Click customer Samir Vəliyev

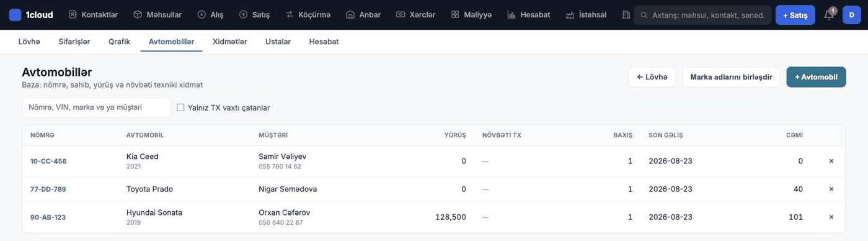[282, 157]
